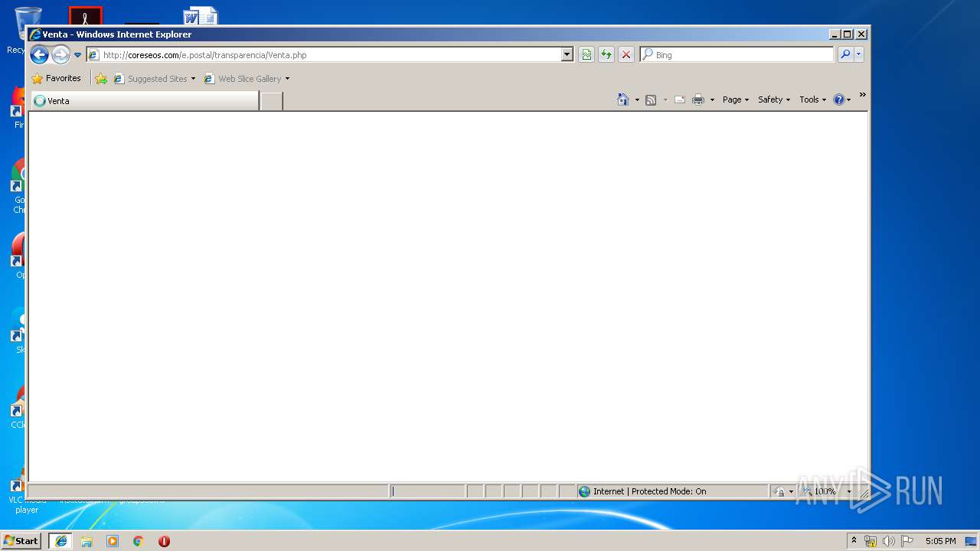Click the network tray icon

(871, 541)
